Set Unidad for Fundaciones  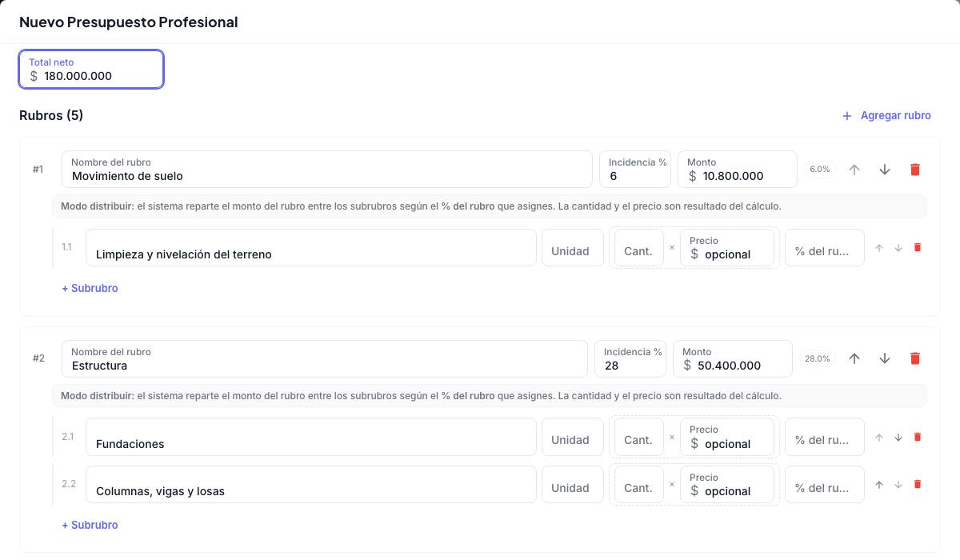coord(573,437)
